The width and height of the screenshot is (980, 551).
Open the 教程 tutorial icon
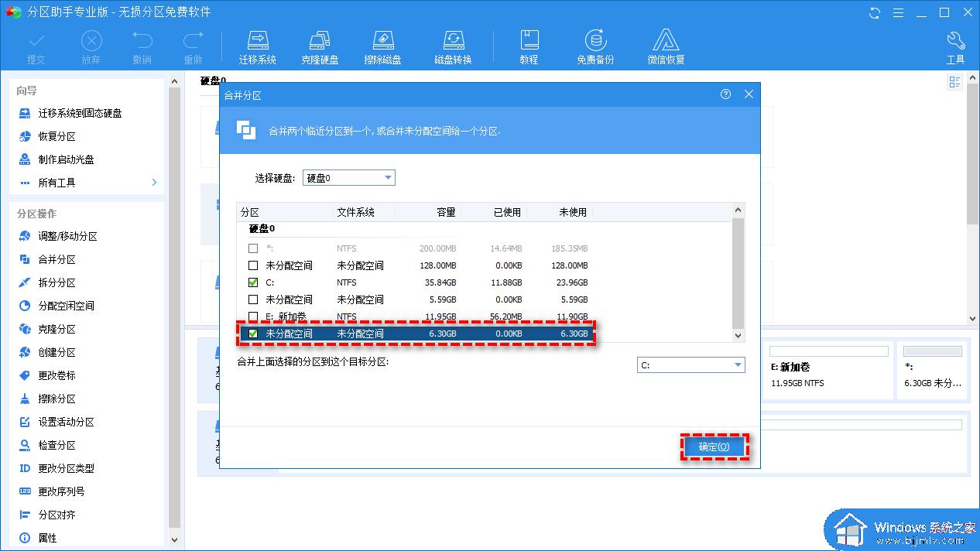529,46
